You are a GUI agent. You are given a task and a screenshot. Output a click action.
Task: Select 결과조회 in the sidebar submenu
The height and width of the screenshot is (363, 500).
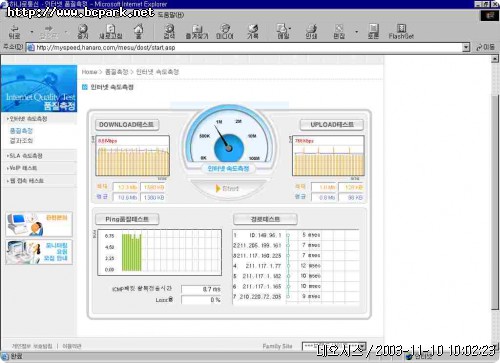[x=21, y=141]
